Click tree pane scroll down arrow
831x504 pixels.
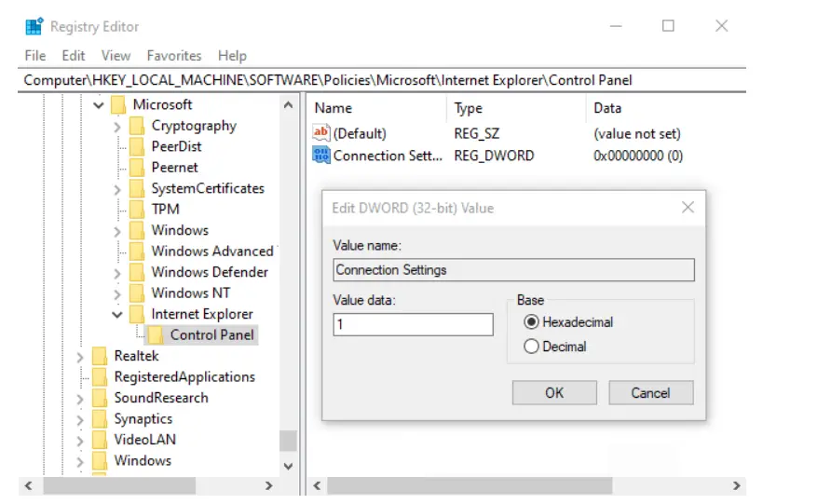tap(288, 467)
